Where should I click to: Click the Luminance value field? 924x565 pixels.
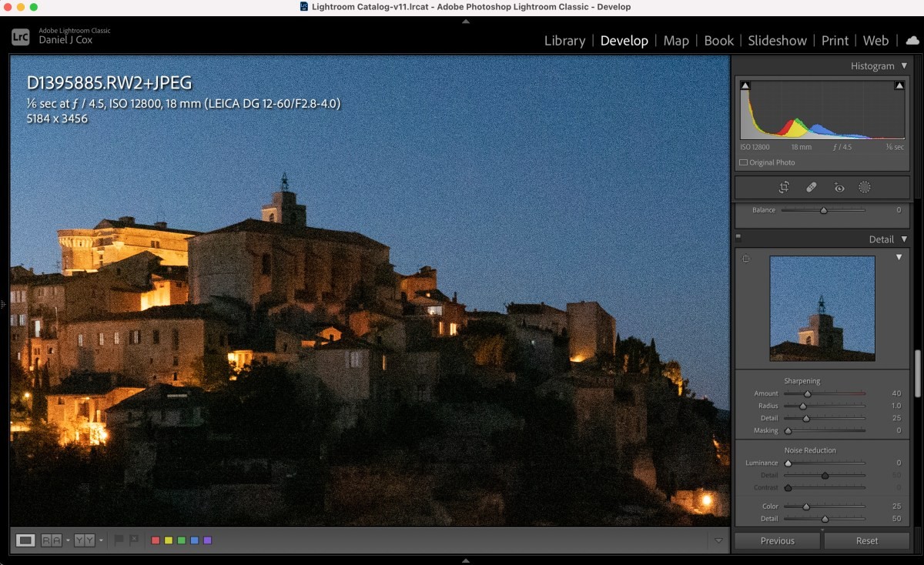pyautogui.click(x=898, y=463)
